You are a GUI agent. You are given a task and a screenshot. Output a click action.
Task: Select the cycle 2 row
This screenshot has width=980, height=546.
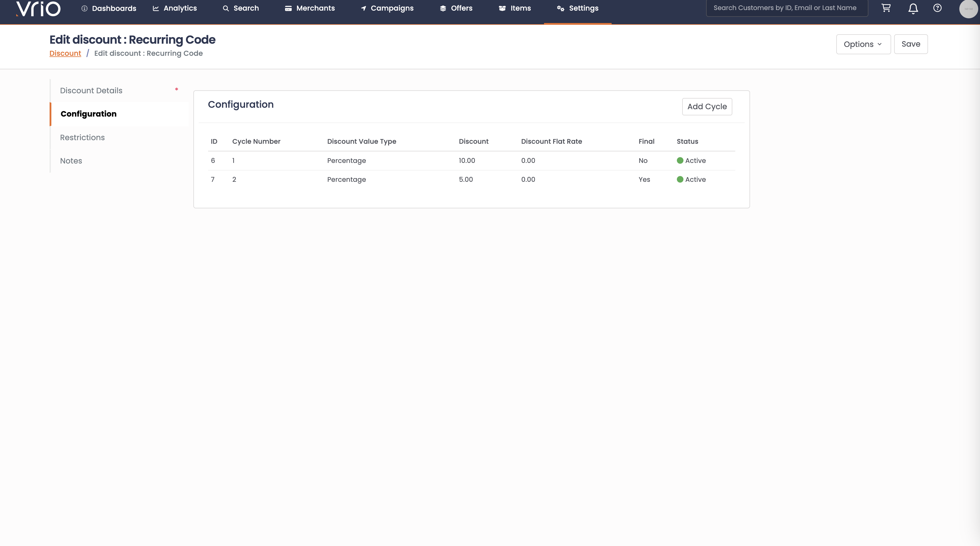(x=471, y=180)
